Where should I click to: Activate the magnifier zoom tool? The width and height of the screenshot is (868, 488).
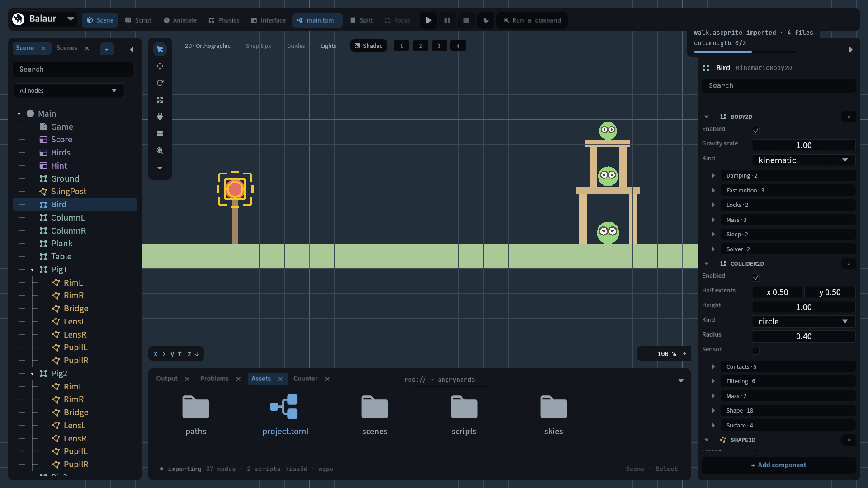(x=160, y=151)
